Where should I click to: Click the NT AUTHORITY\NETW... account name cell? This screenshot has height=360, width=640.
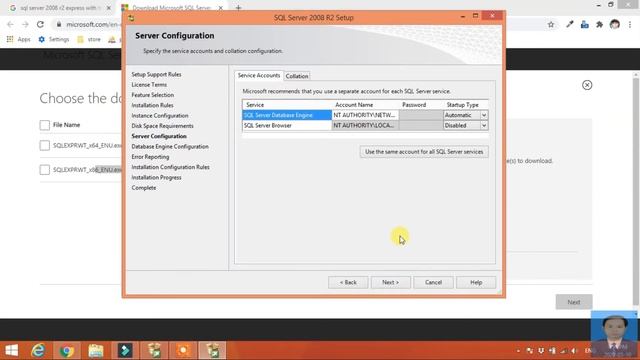click(365, 115)
